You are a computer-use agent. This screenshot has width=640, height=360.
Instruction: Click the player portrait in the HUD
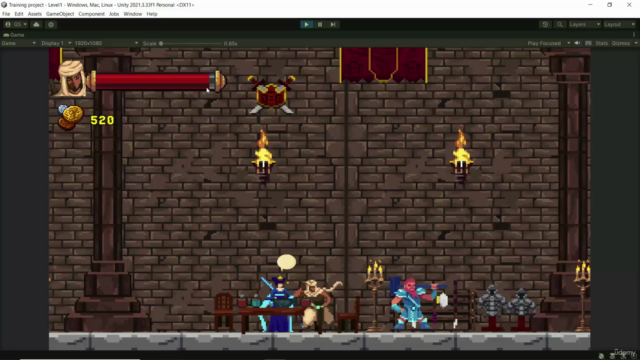click(x=72, y=78)
